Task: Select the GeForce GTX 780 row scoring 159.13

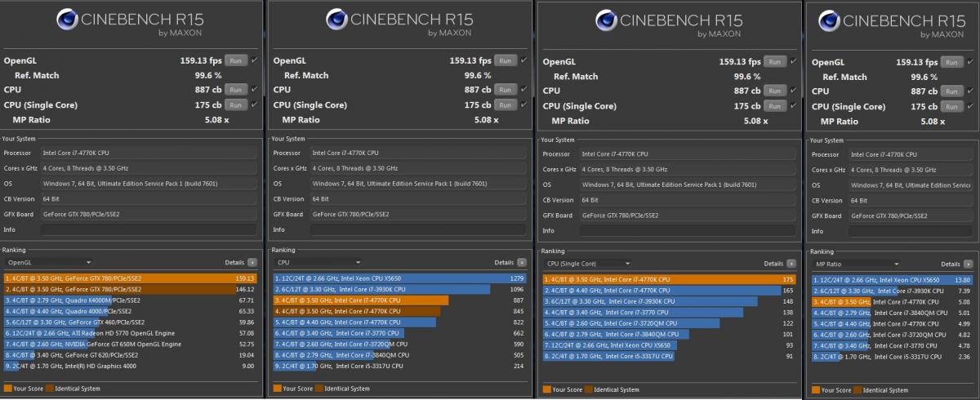Action: tap(130, 278)
